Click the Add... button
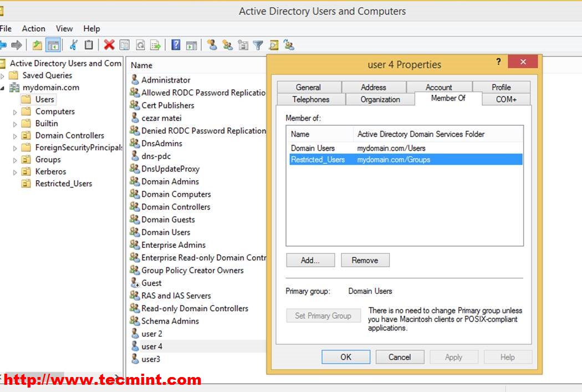The height and width of the screenshot is (392, 582). tap(310, 260)
